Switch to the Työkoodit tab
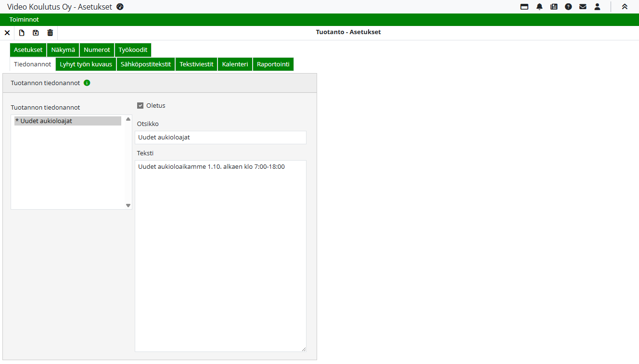The height and width of the screenshot is (364, 639). pos(133,50)
